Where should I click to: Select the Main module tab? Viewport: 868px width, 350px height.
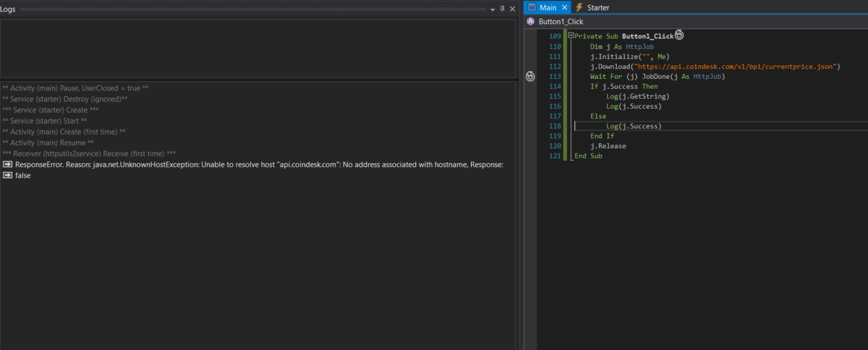(x=547, y=7)
